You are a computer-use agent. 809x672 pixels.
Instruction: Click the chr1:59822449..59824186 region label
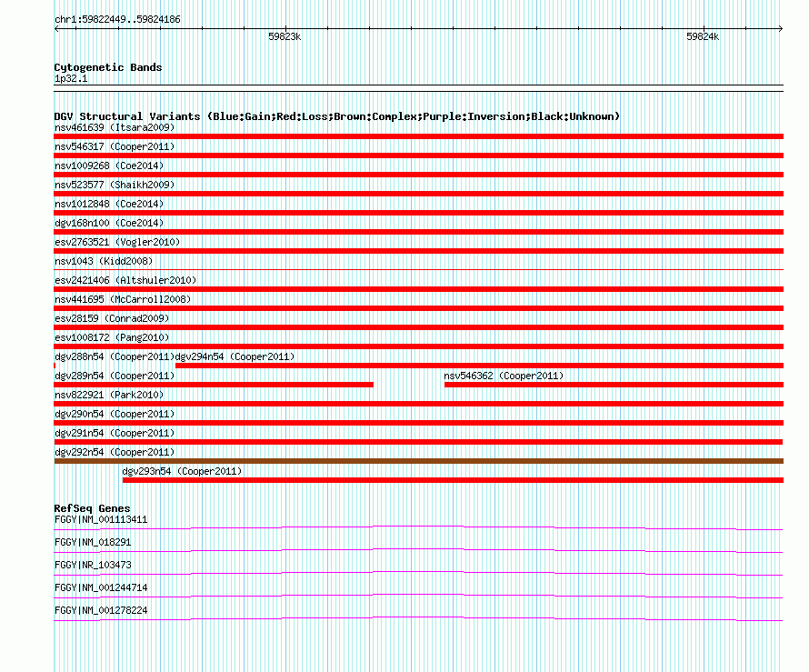pos(117,20)
